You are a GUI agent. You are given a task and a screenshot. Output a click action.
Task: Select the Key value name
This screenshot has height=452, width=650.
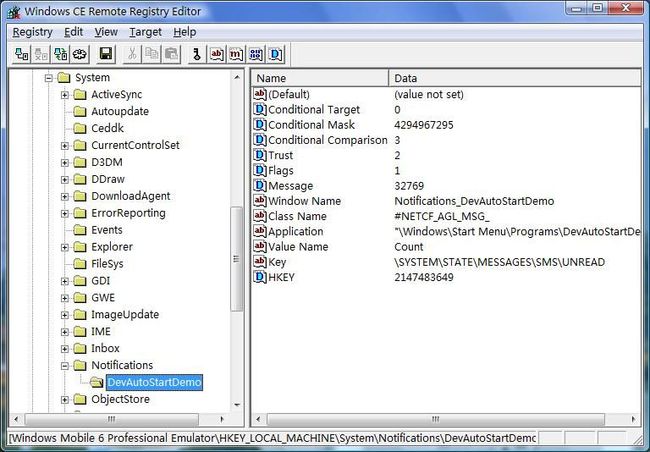tap(277, 262)
